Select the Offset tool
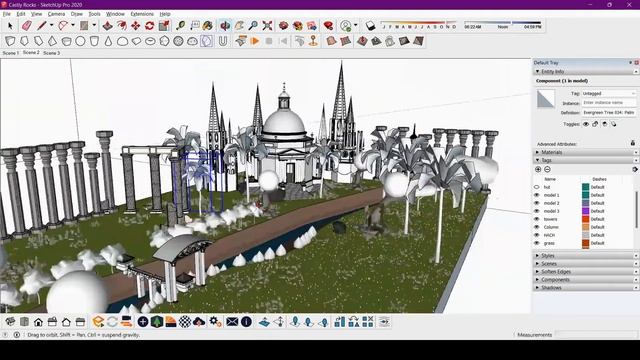The height and width of the screenshot is (360, 640). [x=122, y=26]
